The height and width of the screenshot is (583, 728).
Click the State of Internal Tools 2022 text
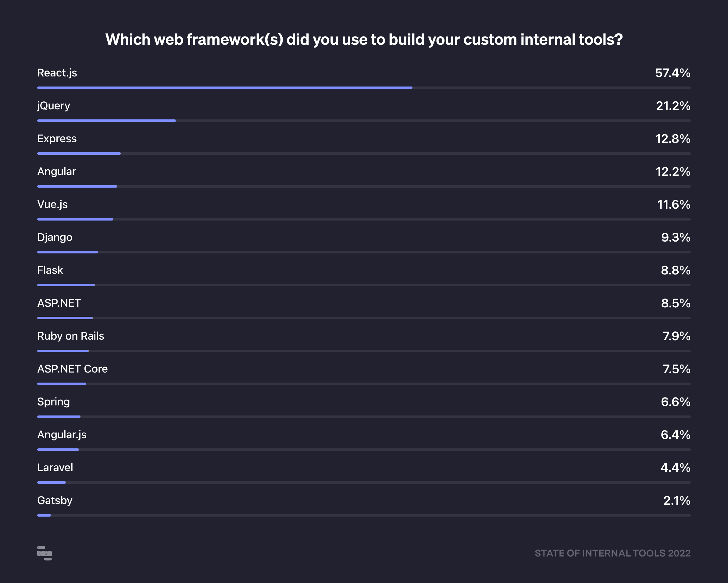pyautogui.click(x=612, y=553)
